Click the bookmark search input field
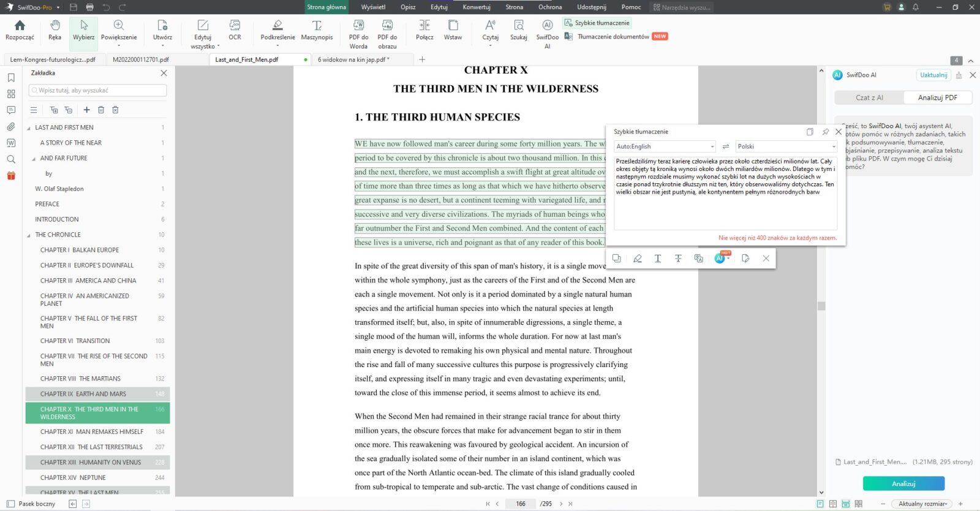Image resolution: width=980 pixels, height=511 pixels. (98, 90)
